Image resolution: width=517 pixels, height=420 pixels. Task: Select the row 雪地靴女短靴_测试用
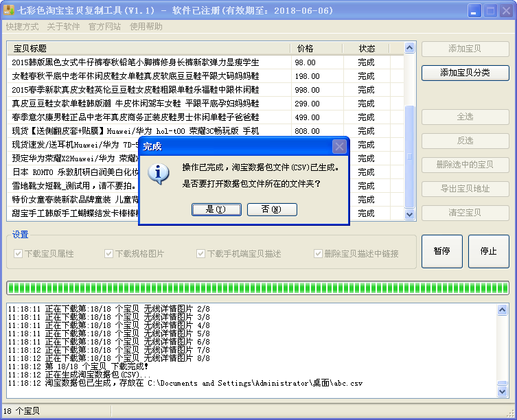(x=73, y=186)
